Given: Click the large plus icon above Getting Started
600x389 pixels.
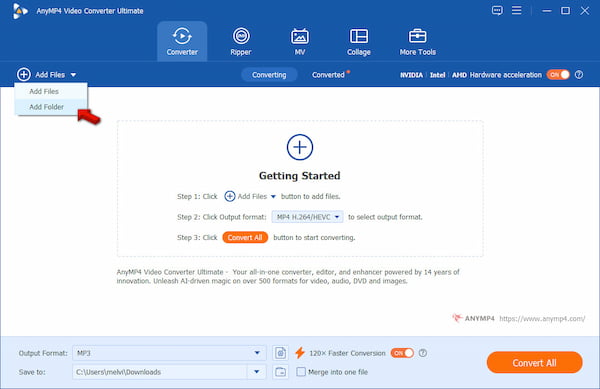Looking at the screenshot, I should [300, 147].
